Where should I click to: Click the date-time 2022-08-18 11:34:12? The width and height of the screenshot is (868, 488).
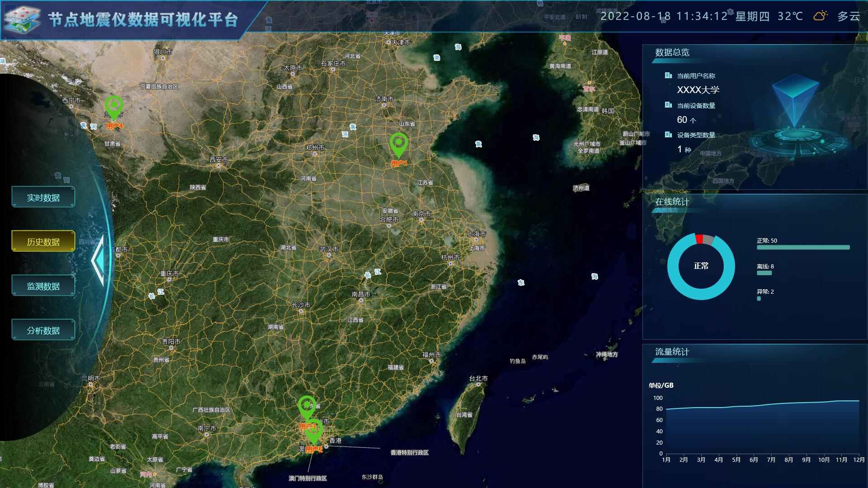[664, 16]
